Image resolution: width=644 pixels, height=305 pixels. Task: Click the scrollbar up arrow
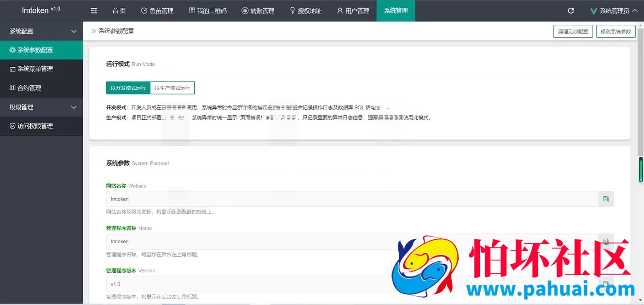tap(640, 24)
